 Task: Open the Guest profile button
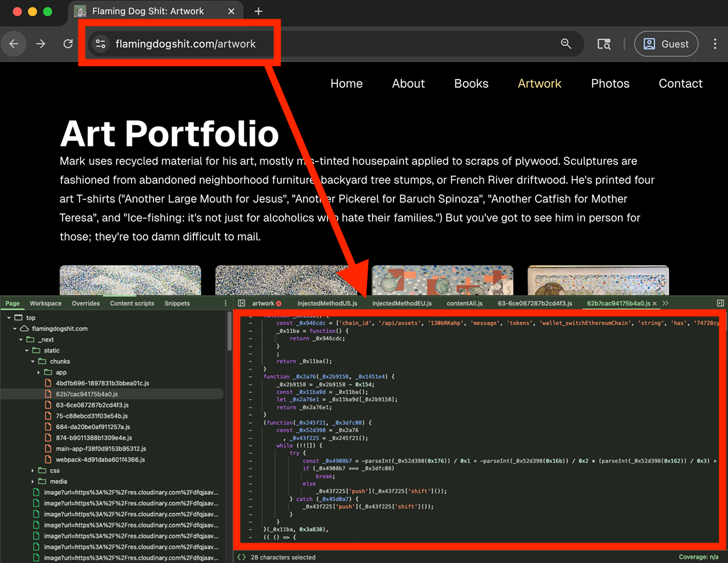(x=666, y=44)
